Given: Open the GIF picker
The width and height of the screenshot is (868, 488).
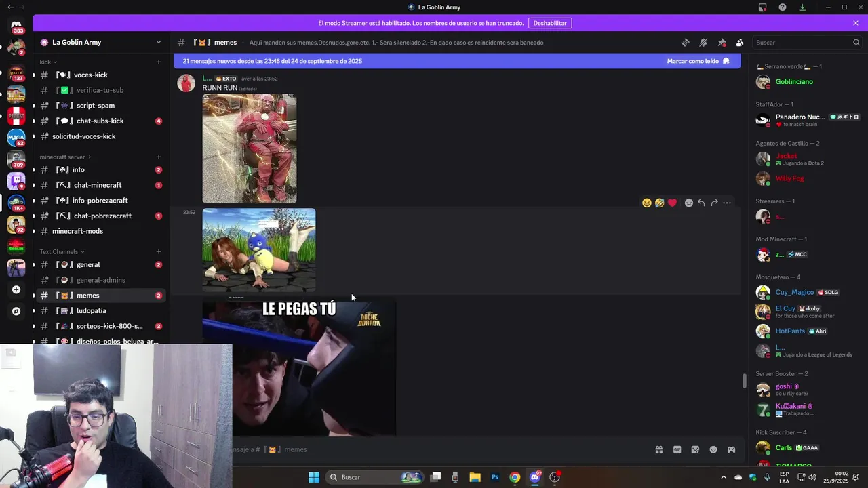Looking at the screenshot, I should (x=677, y=449).
